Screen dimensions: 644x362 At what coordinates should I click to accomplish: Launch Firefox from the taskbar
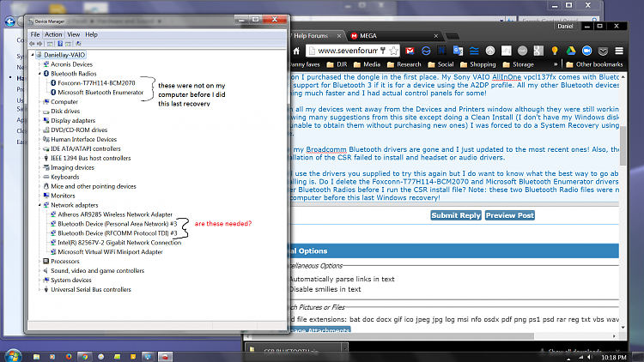pos(69,357)
